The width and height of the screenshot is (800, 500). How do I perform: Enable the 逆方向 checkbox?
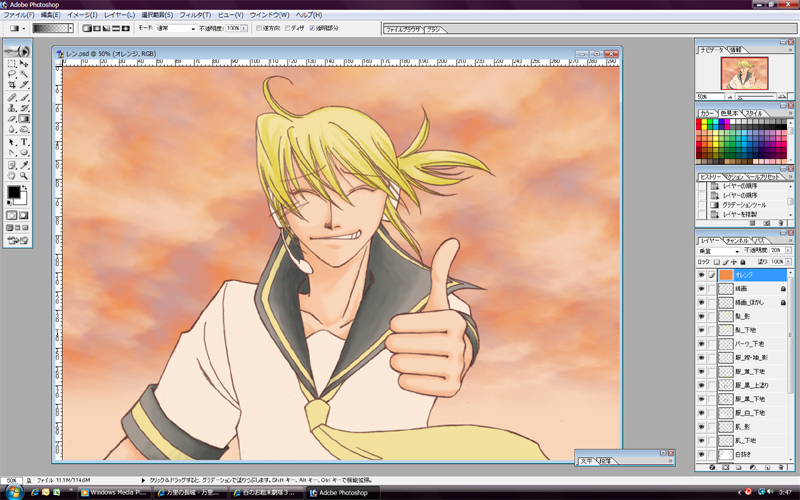pyautogui.click(x=260, y=29)
